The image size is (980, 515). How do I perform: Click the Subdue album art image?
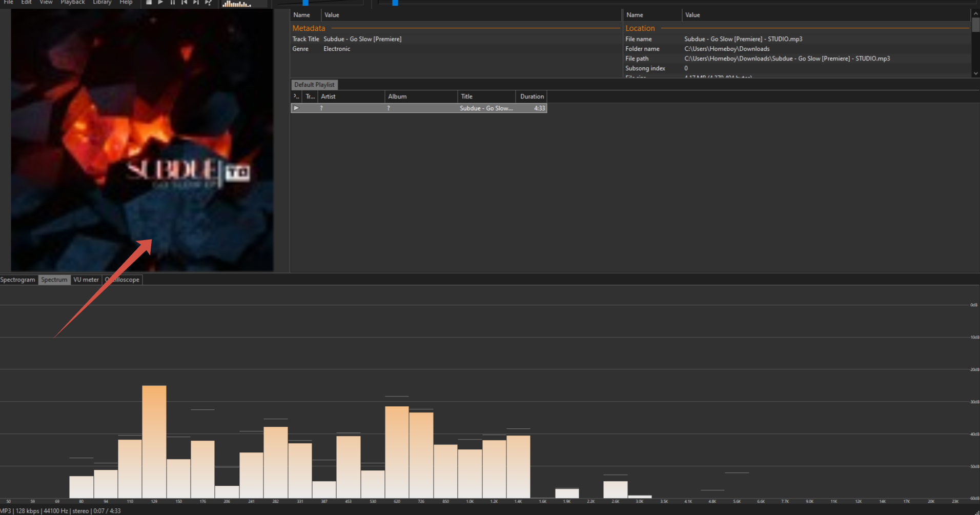pyautogui.click(x=142, y=140)
